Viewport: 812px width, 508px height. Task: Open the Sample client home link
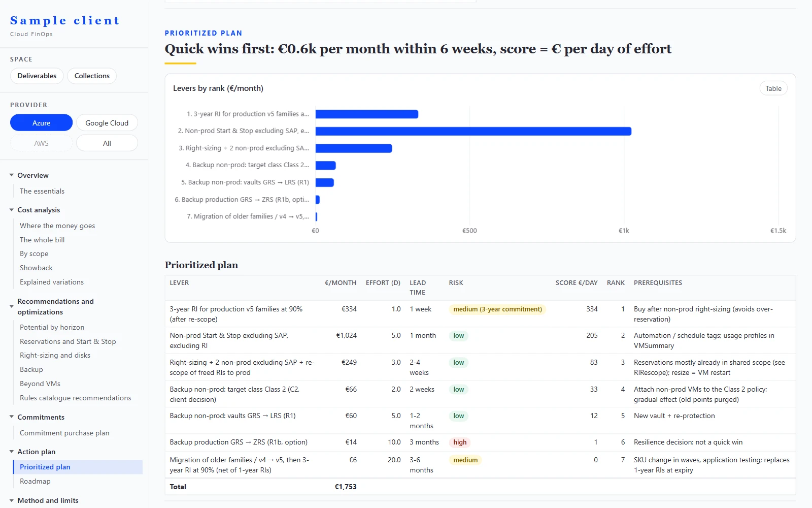(x=65, y=21)
